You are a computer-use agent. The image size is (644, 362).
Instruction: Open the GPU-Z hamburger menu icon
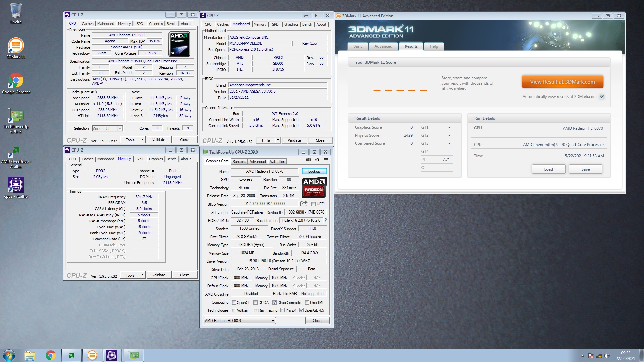[x=326, y=160]
